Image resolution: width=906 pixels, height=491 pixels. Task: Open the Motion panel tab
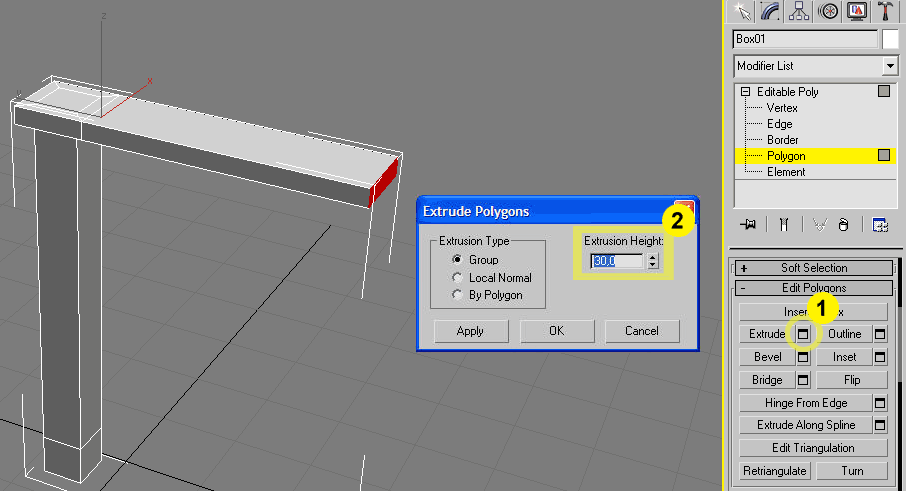pos(828,11)
